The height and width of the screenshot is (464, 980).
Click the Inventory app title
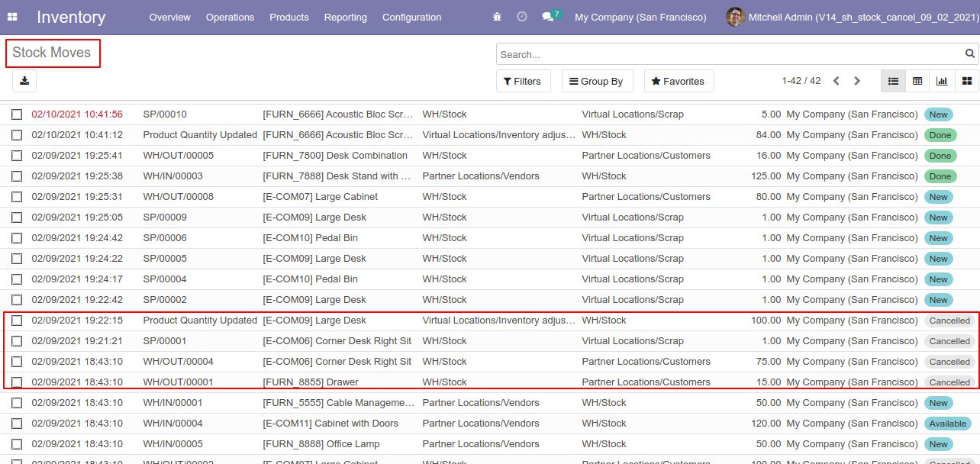point(71,17)
